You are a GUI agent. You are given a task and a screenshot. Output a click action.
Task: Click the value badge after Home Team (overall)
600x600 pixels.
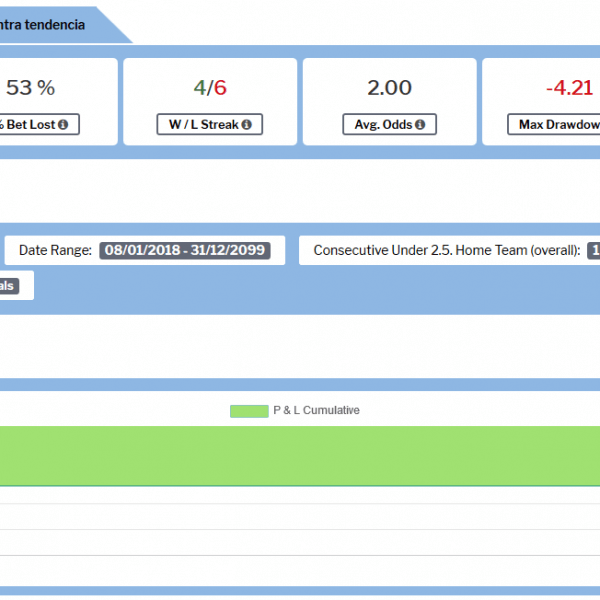point(594,250)
